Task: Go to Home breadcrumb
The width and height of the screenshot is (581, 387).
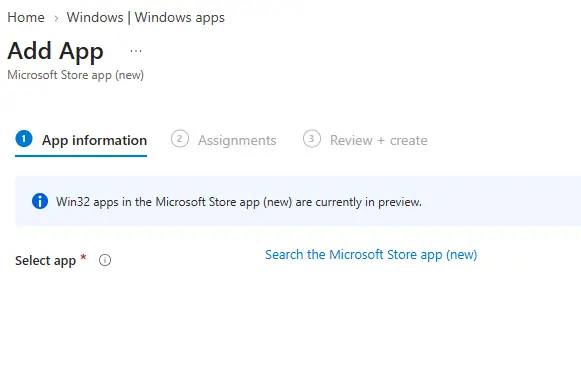Action: coord(26,17)
